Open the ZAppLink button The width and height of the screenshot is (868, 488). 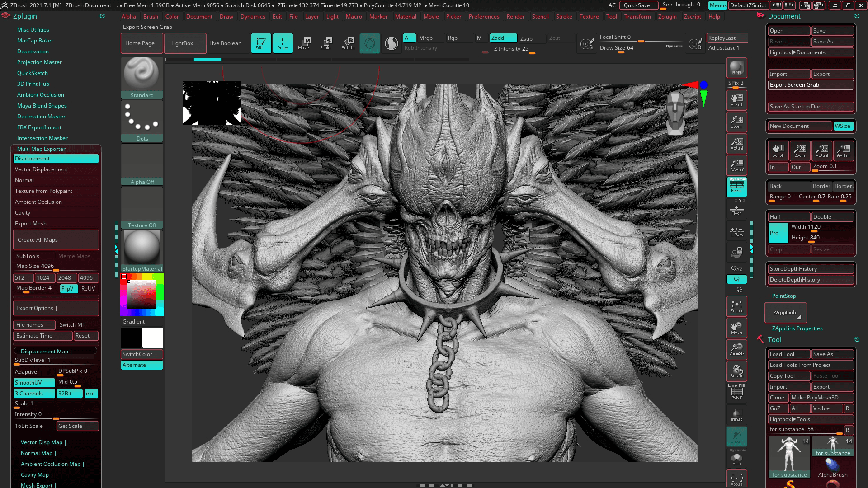click(785, 313)
